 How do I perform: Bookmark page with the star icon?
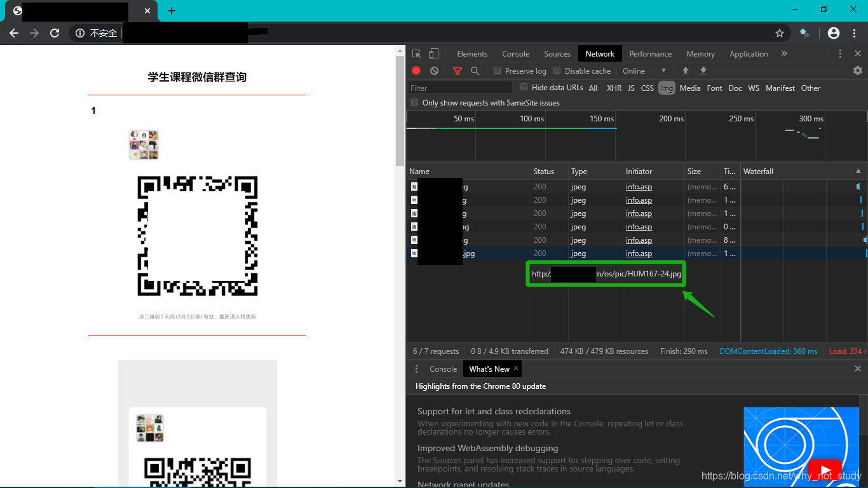780,33
